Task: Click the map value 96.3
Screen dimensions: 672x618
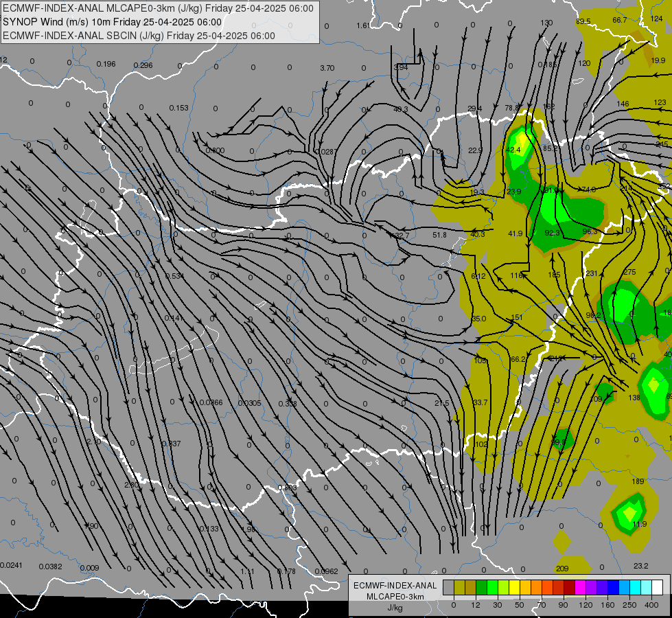Action: 590,231
